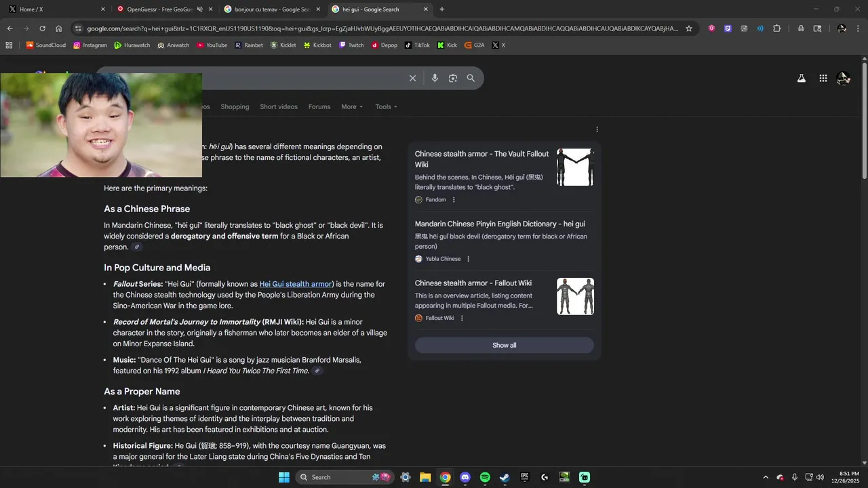Click the incognito hat-and-glasses toolbar icon
868x488 pixels.
coord(801,28)
